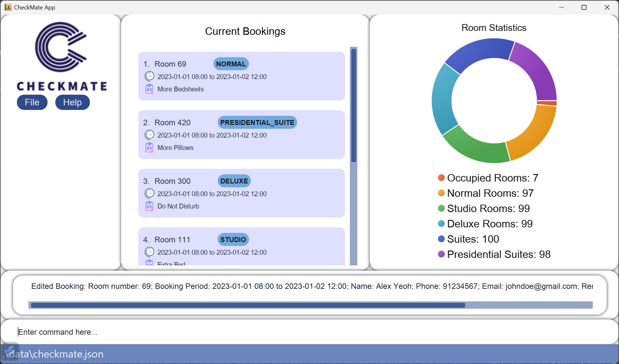Click the Do Not Disturb remark text
The height and width of the screenshot is (364, 619).
[178, 206]
